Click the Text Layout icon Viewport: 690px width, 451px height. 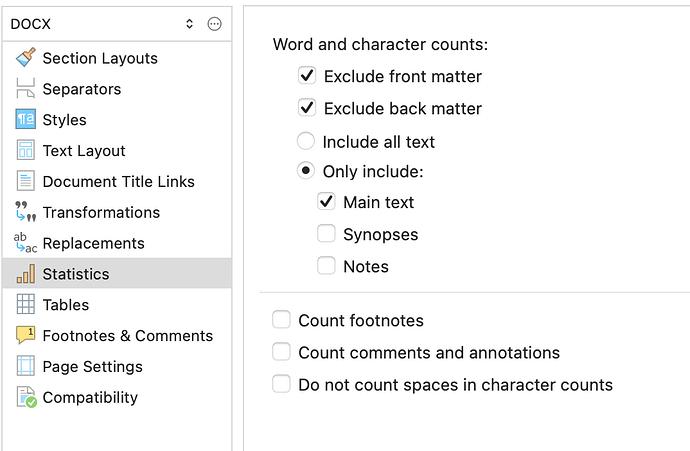tap(26, 150)
